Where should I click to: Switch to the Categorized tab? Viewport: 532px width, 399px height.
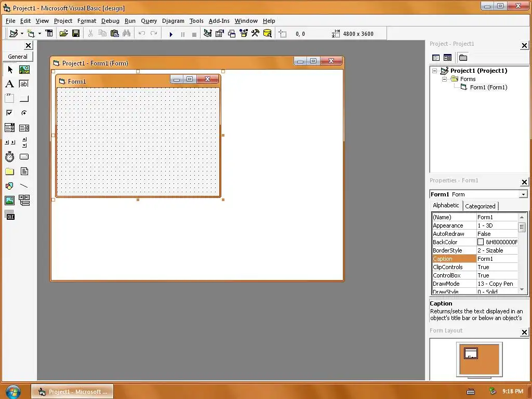[480, 206]
